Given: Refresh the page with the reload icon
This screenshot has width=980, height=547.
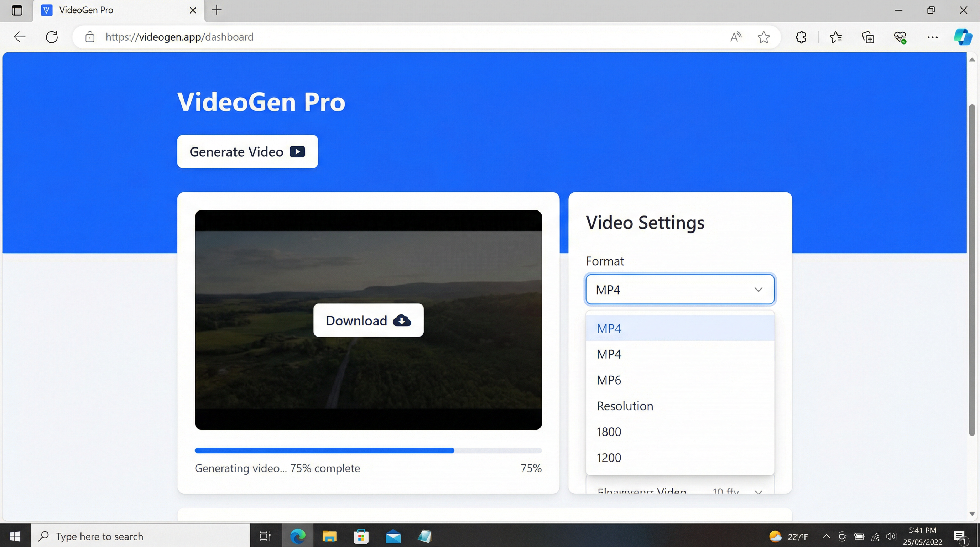Looking at the screenshot, I should pos(52,37).
